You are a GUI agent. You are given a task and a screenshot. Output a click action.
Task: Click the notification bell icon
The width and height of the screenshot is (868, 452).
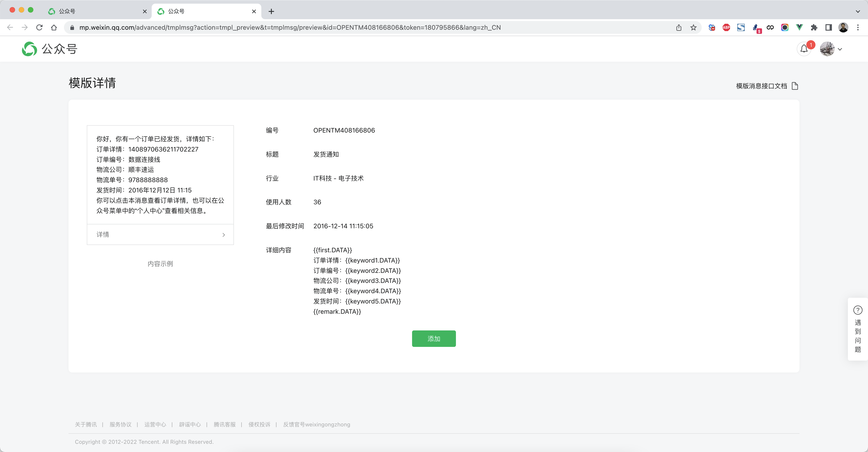804,49
